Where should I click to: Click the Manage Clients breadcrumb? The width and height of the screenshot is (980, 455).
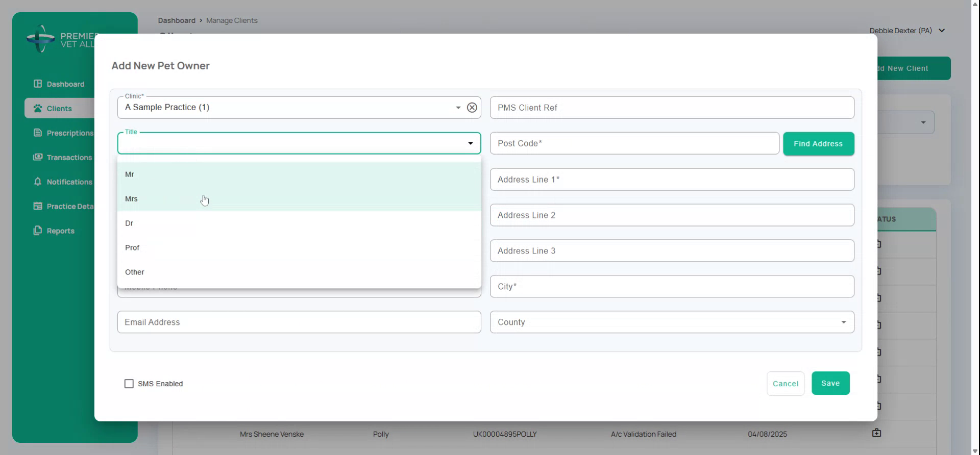(232, 20)
